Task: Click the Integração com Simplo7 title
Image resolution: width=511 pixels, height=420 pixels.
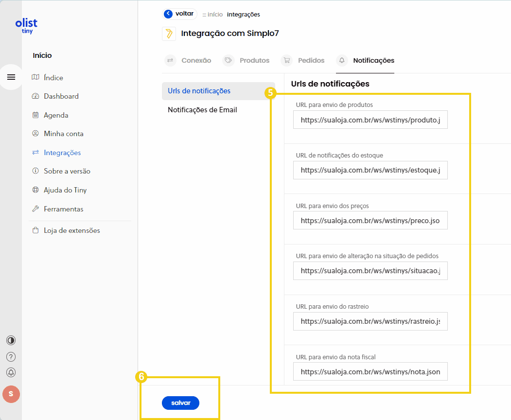Action: point(230,33)
